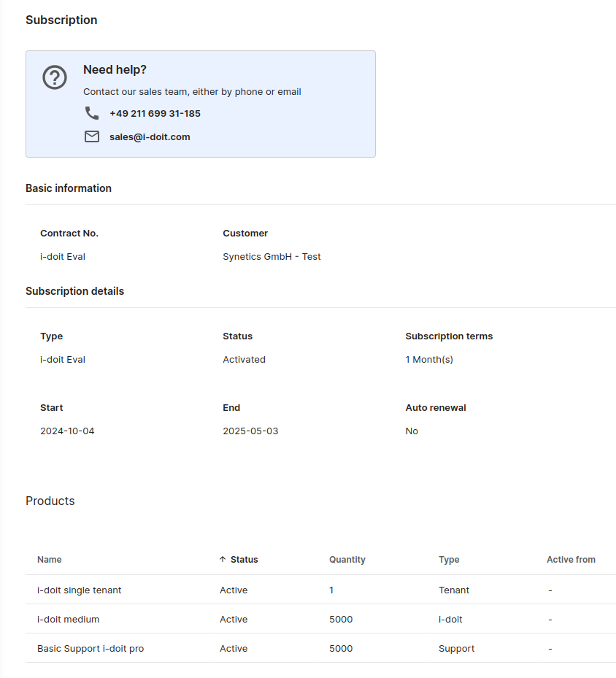Sort products by Status column header

244,560
